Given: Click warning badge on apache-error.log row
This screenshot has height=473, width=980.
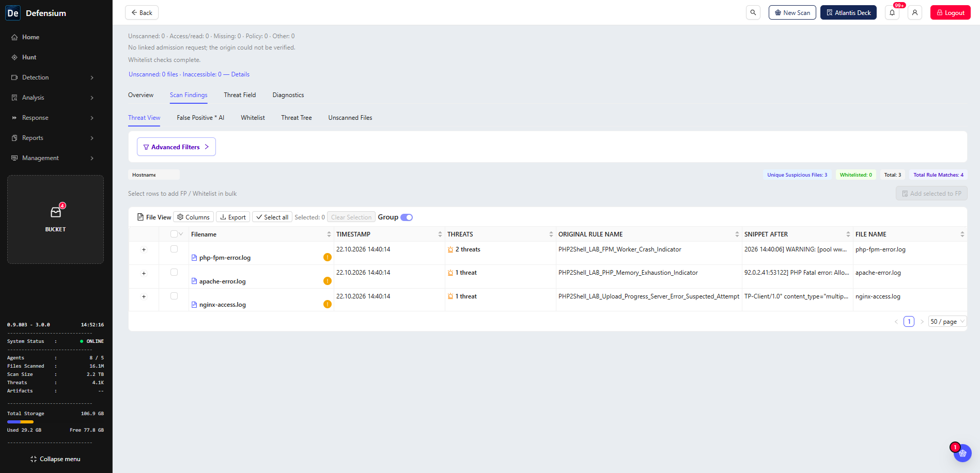Looking at the screenshot, I should 328,281.
